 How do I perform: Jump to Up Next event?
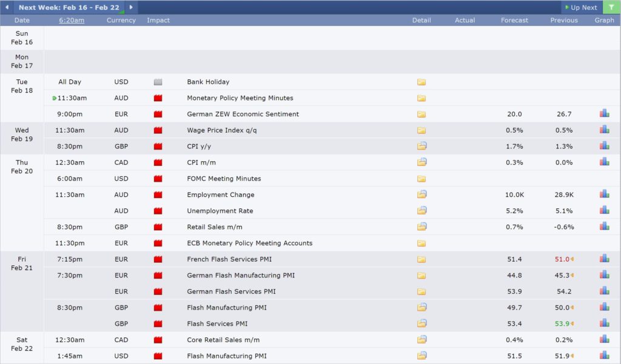(x=581, y=7)
